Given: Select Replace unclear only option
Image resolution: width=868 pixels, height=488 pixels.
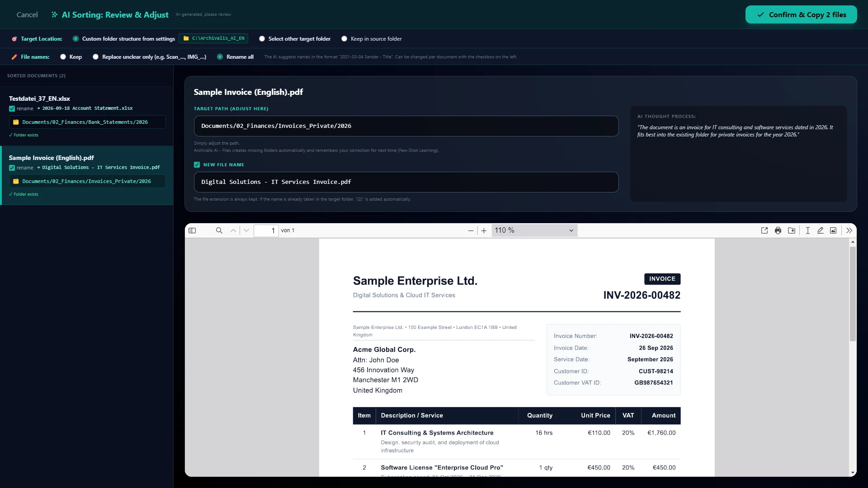Looking at the screenshot, I should (95, 57).
